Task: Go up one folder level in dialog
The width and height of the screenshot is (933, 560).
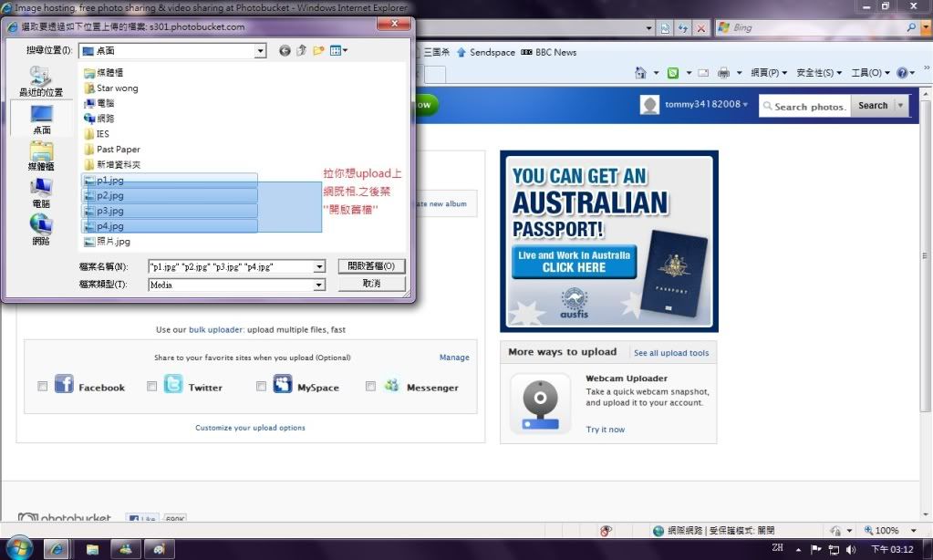Action: click(301, 51)
